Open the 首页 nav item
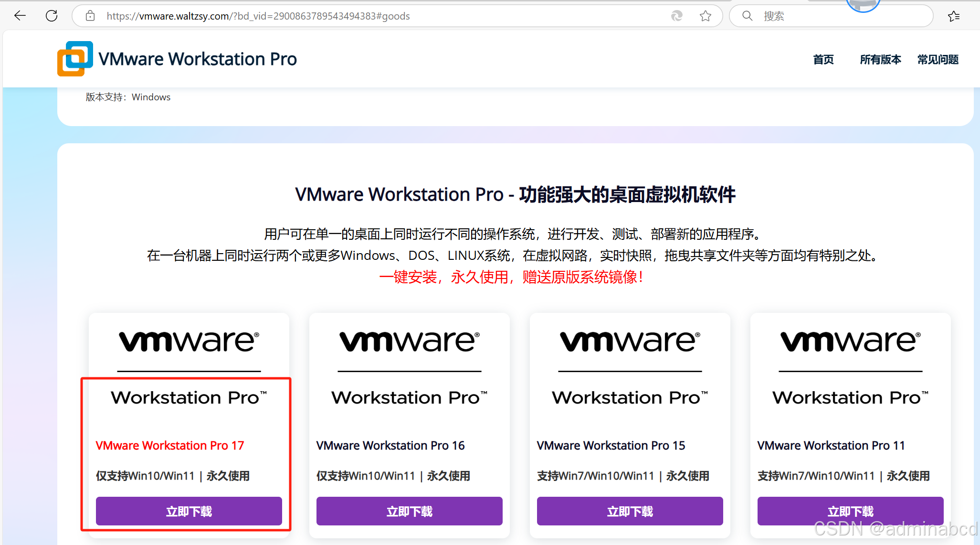The image size is (980, 545). click(823, 60)
